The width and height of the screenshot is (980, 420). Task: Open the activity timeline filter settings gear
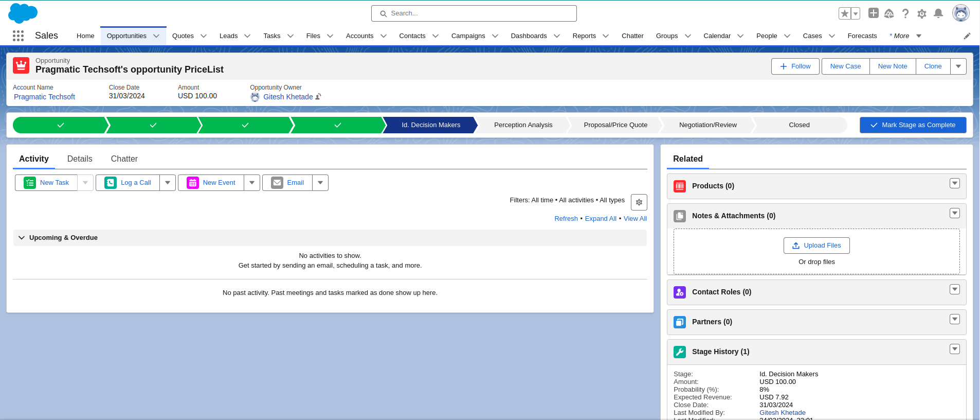coord(639,202)
